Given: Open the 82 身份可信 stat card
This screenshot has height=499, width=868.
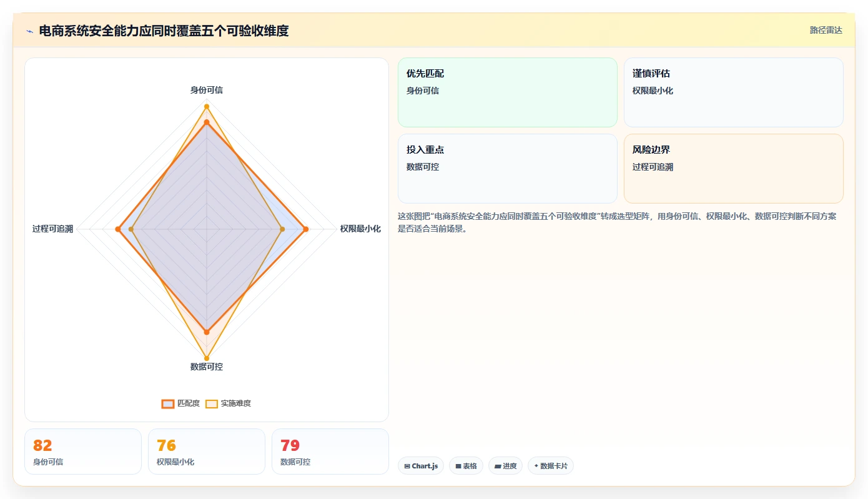Looking at the screenshot, I should click(83, 452).
